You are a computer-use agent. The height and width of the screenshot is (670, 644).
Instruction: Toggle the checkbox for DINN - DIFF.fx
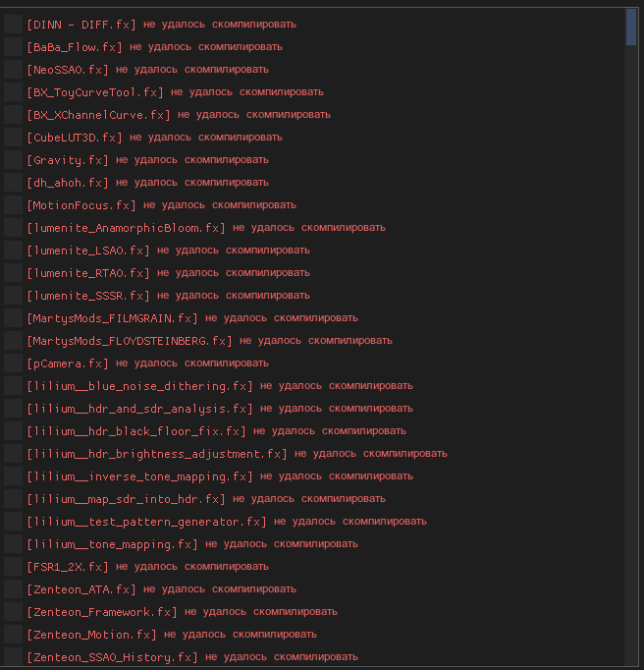(x=13, y=24)
